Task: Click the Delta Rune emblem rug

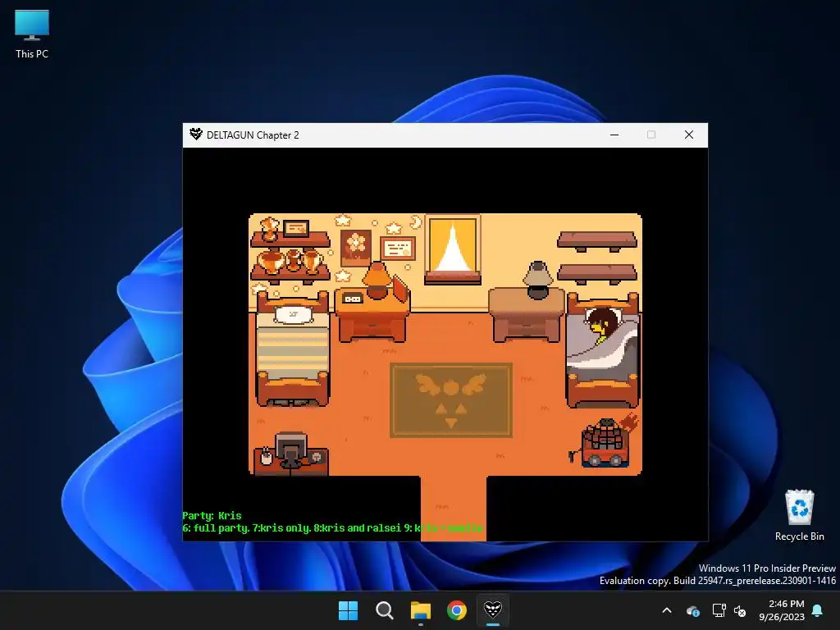Action: coord(451,400)
